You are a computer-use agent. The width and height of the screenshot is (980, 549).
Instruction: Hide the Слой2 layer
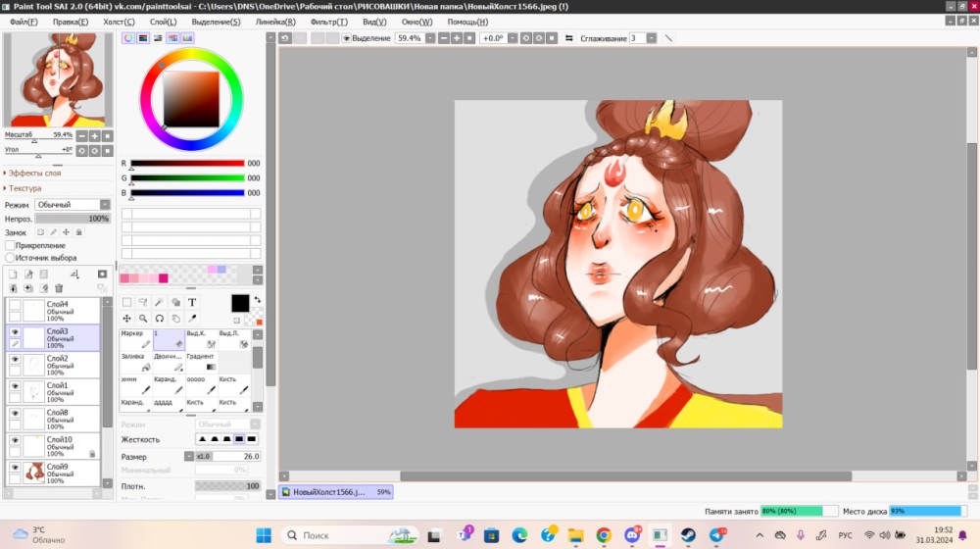pos(15,359)
